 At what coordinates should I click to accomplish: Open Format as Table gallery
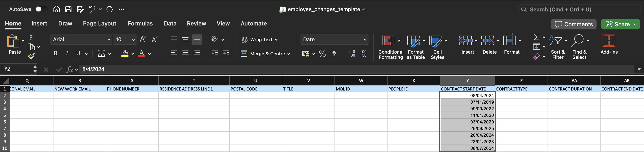click(416, 47)
